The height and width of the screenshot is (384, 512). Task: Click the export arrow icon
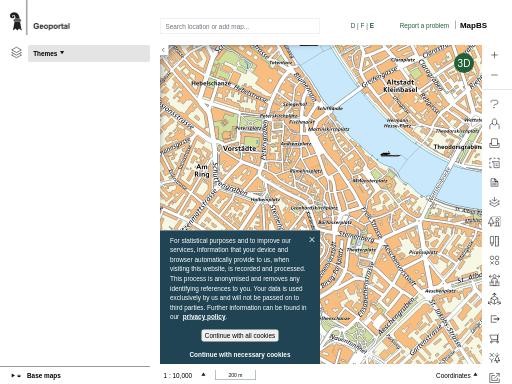tap(494, 319)
